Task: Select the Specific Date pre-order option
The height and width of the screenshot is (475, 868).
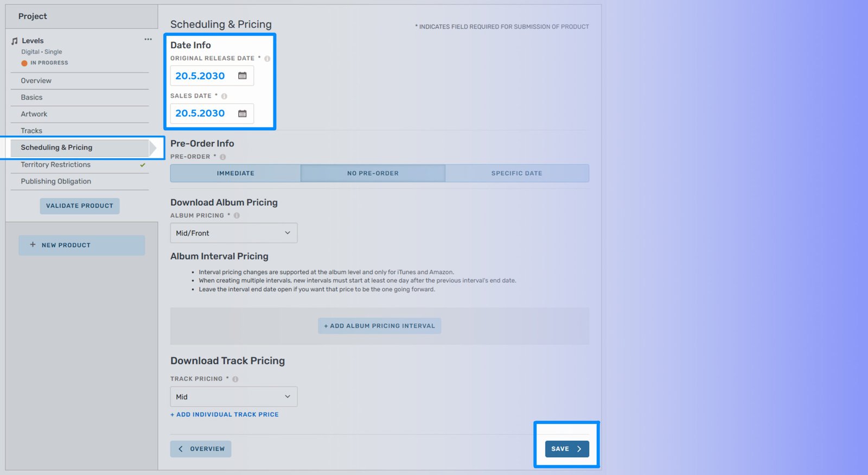Action: (x=516, y=173)
